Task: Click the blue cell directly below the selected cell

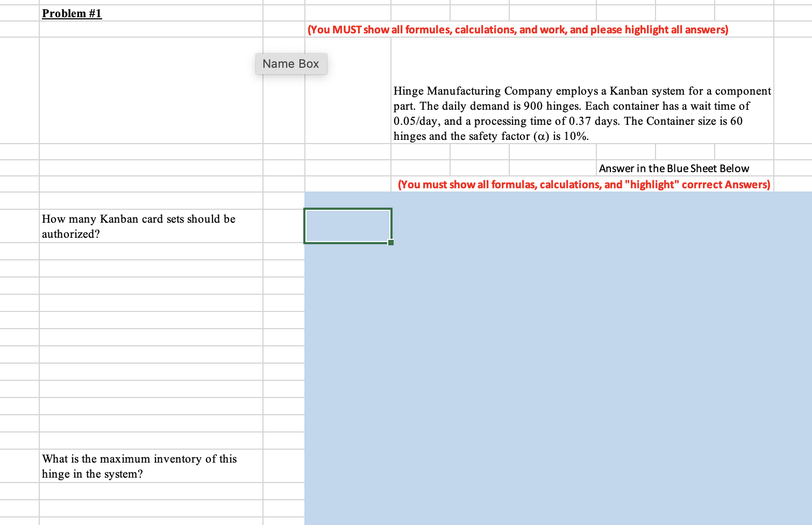Action: (347, 251)
